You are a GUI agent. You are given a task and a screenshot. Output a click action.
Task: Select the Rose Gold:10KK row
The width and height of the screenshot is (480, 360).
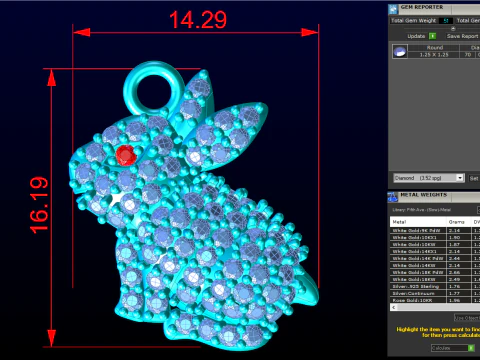tap(435, 300)
